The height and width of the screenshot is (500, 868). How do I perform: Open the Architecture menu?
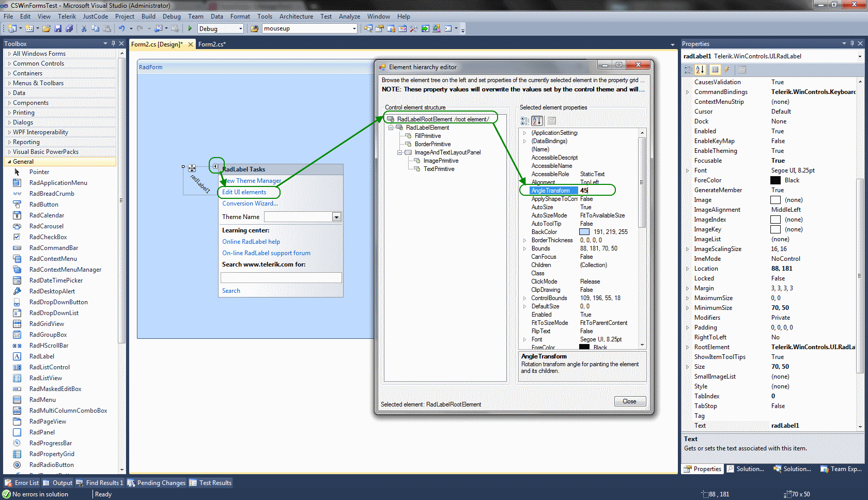(x=296, y=17)
